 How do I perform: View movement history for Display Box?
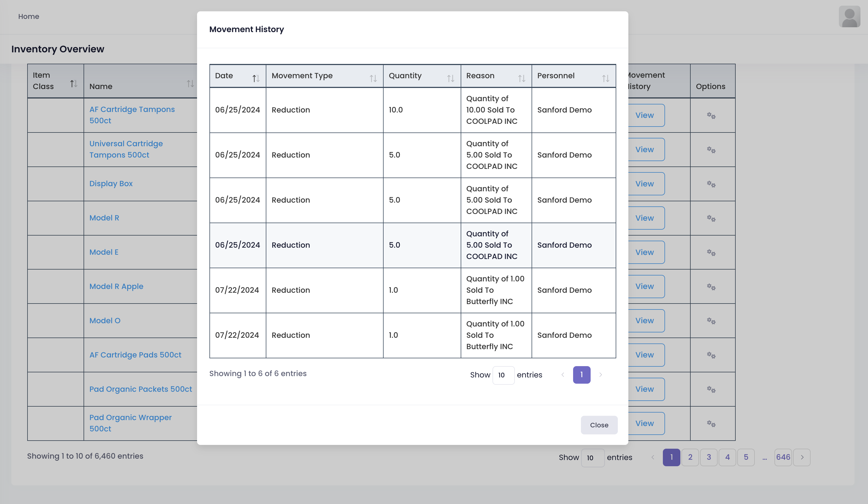coord(645,184)
